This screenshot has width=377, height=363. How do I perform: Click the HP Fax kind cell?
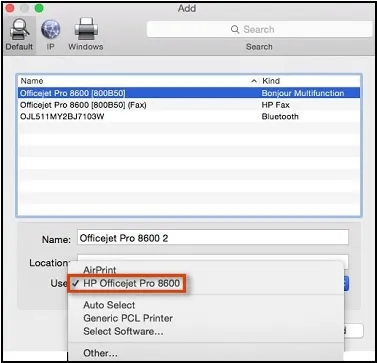275,105
